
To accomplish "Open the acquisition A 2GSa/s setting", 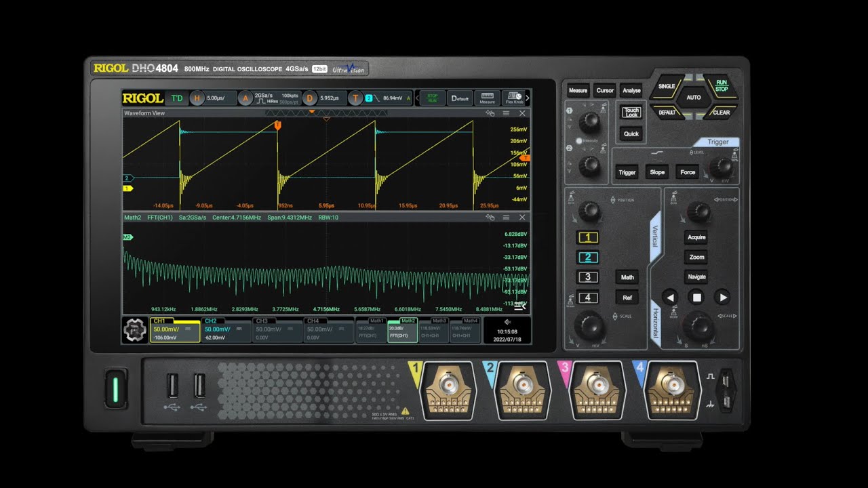I will tap(270, 98).
